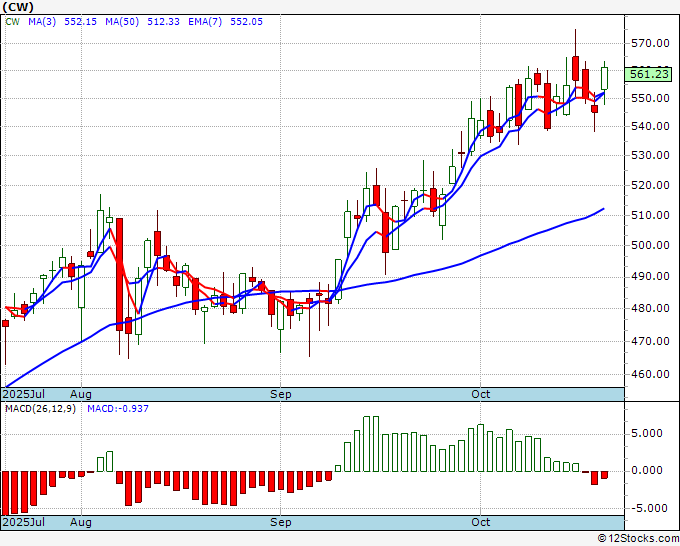
Task: Click the MA(50) value 512.33
Action: pos(163,22)
